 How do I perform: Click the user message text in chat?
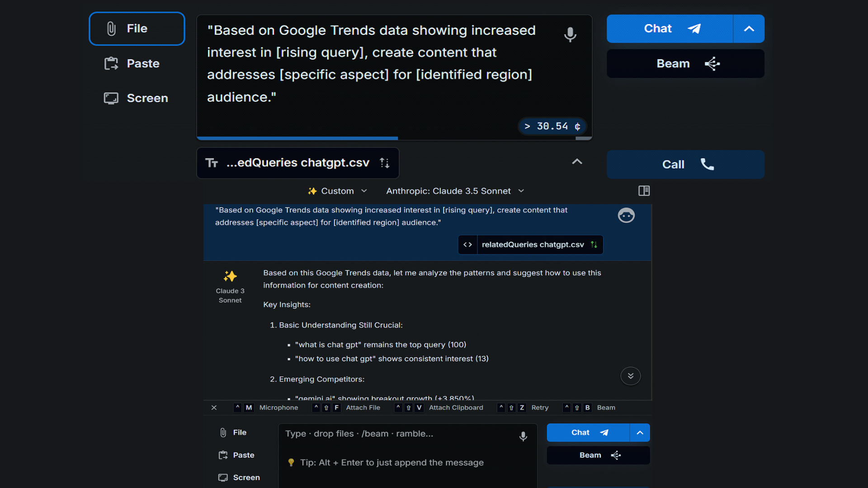click(391, 216)
